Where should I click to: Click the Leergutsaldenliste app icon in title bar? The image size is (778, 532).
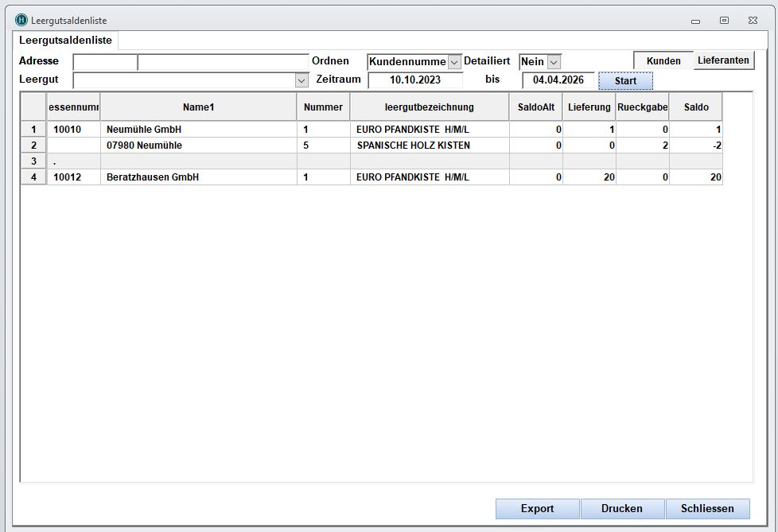(21, 20)
